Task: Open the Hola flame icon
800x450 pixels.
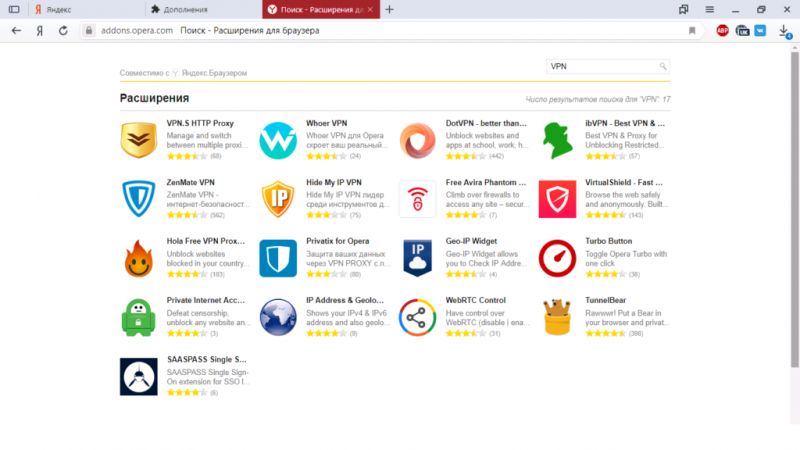Action: click(x=139, y=258)
